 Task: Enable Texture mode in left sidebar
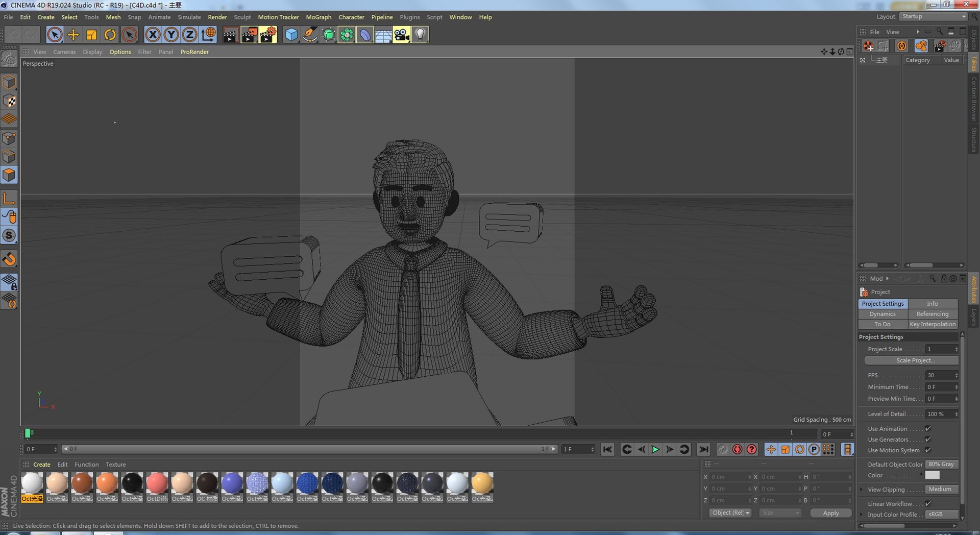[10, 101]
